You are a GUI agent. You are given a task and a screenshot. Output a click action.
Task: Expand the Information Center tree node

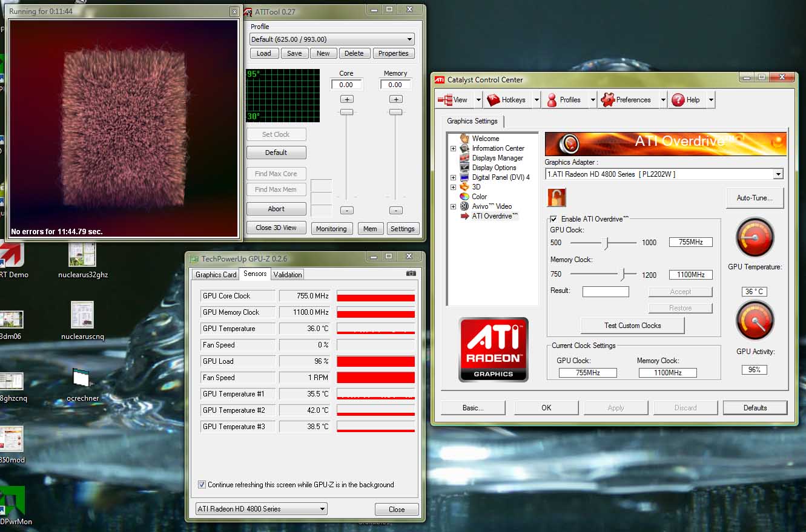(x=453, y=148)
